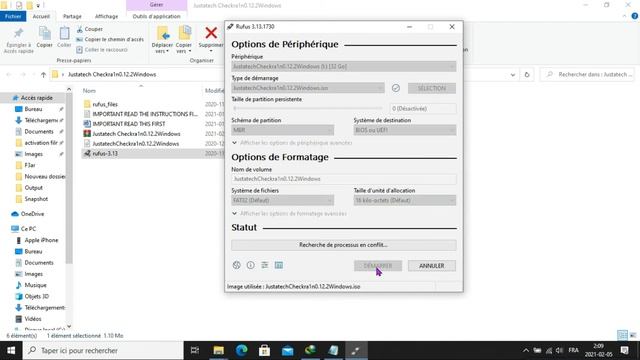Open the Schéma de partition dropdown
The image size is (640, 360).
point(282,130)
